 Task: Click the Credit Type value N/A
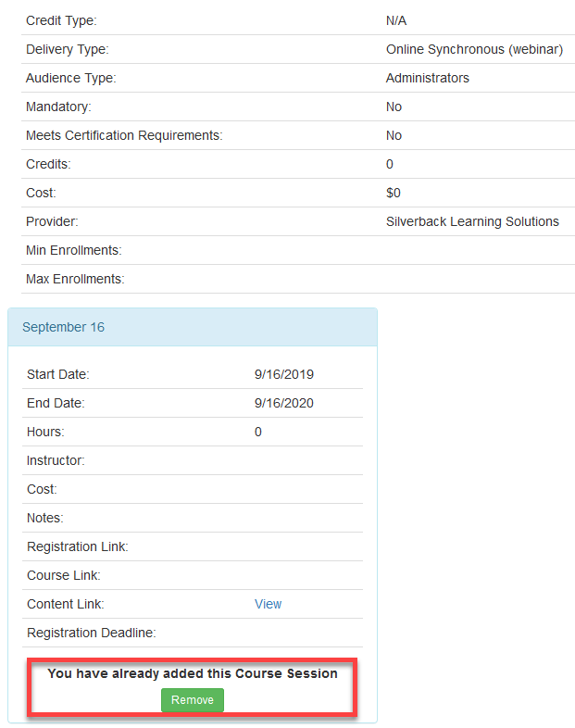396,20
